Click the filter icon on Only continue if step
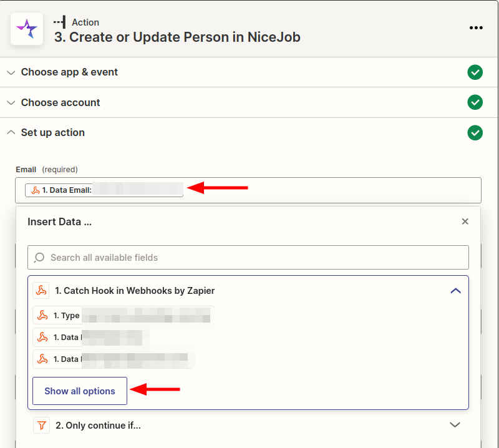Viewport: 499px width, 448px height. tap(41, 425)
